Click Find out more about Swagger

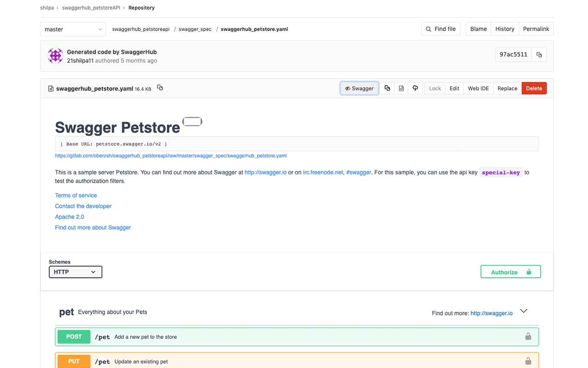93,227
